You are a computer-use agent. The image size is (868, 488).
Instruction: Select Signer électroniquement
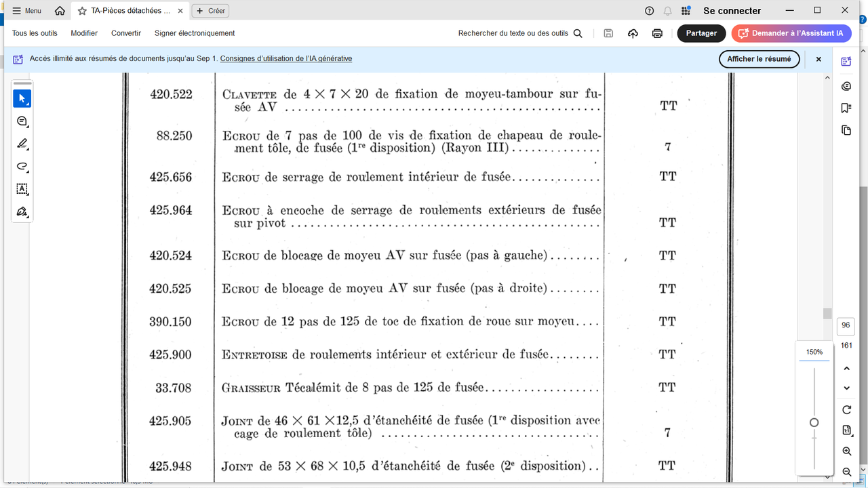(x=195, y=33)
